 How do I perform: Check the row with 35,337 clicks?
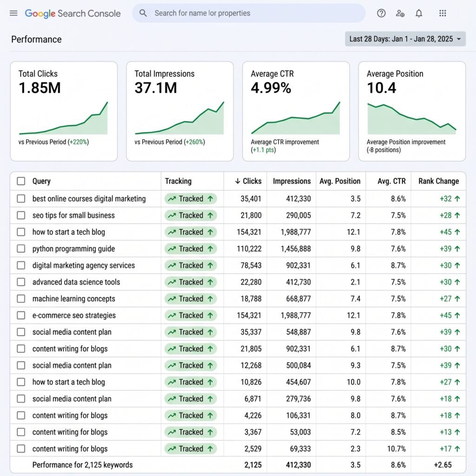click(21, 332)
